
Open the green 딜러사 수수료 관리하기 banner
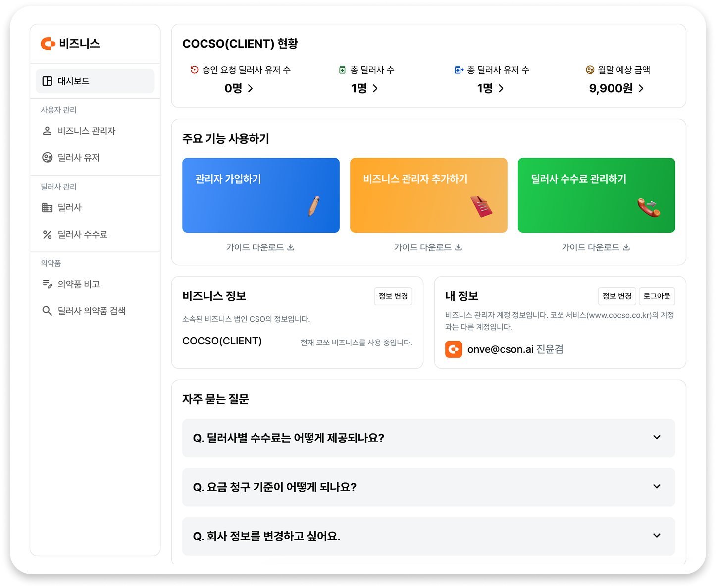pos(596,195)
